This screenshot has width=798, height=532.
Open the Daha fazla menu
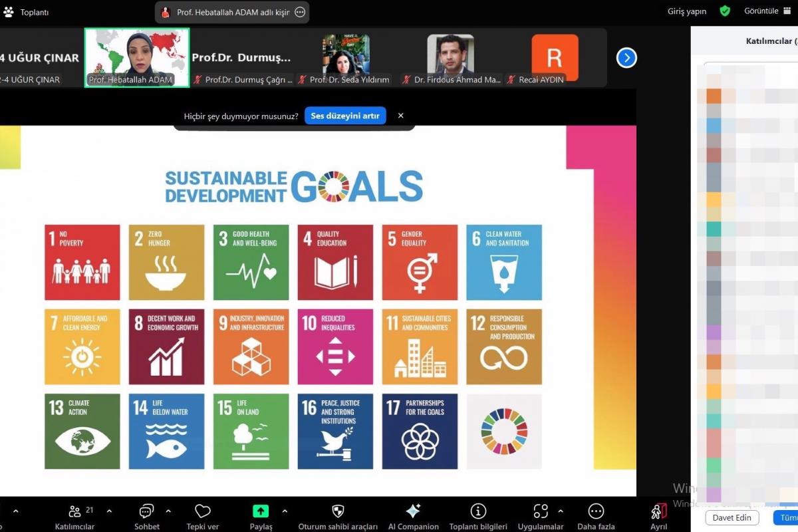click(x=596, y=517)
